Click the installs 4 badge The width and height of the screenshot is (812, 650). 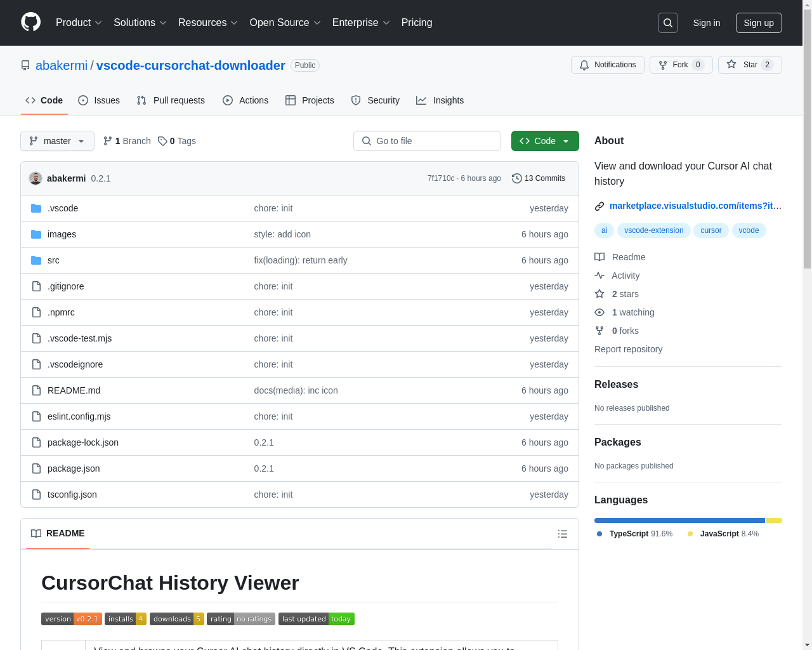[126, 619]
